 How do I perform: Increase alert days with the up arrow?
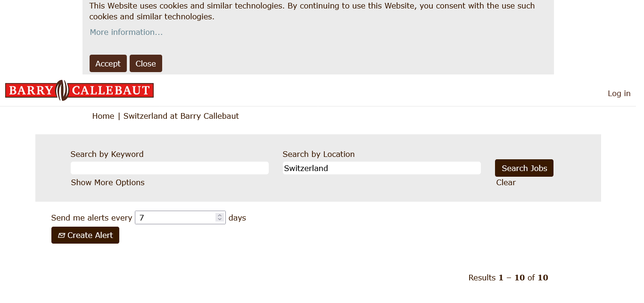point(219,215)
